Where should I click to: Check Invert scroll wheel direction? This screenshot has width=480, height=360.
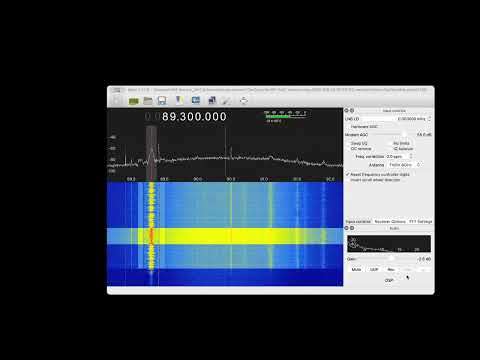coord(373,180)
